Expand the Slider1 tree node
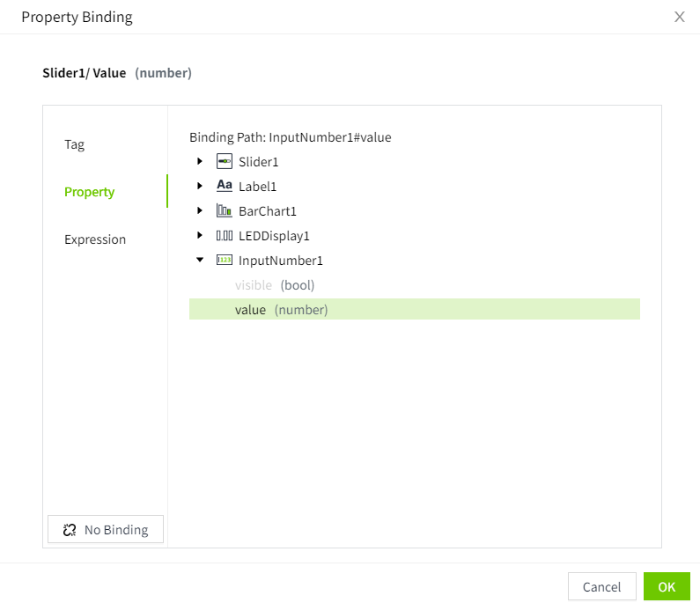This screenshot has height=603, width=700. click(x=200, y=162)
